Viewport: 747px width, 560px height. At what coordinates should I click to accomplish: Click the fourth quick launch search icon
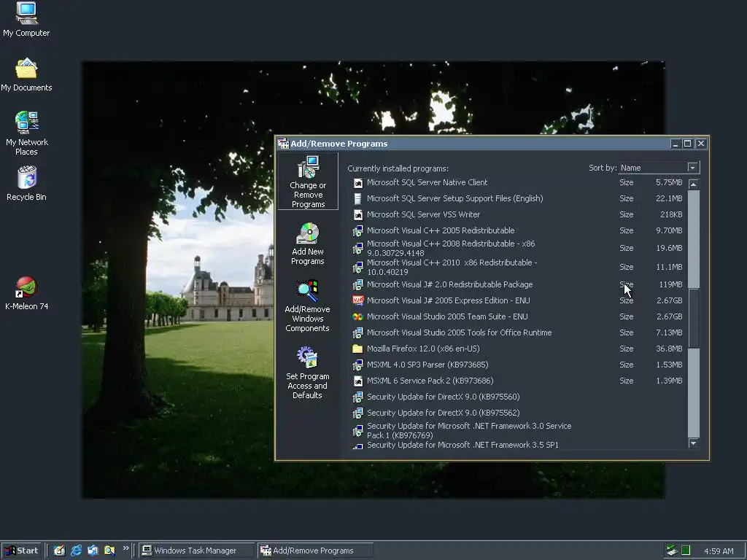(109, 551)
